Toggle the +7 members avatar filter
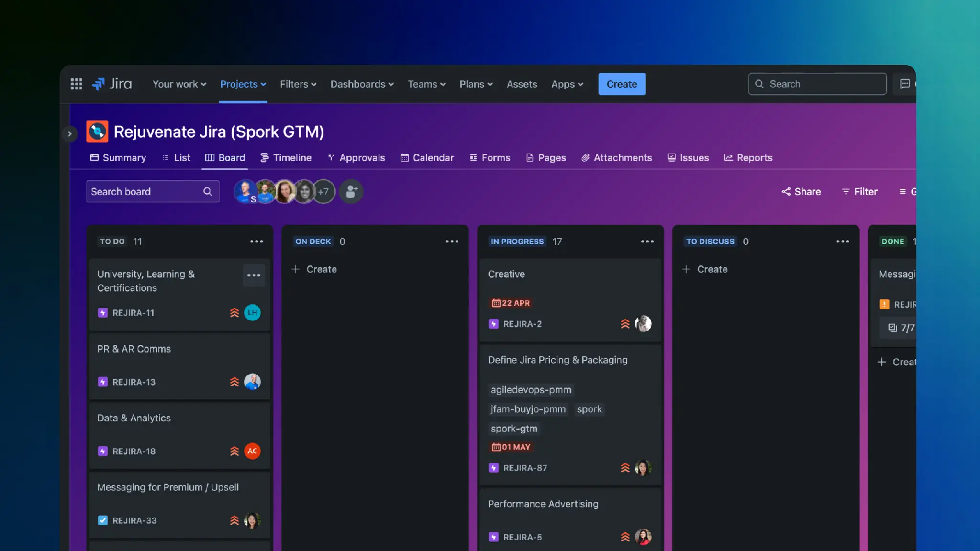Screen dimensions: 980x551 (x=323, y=192)
